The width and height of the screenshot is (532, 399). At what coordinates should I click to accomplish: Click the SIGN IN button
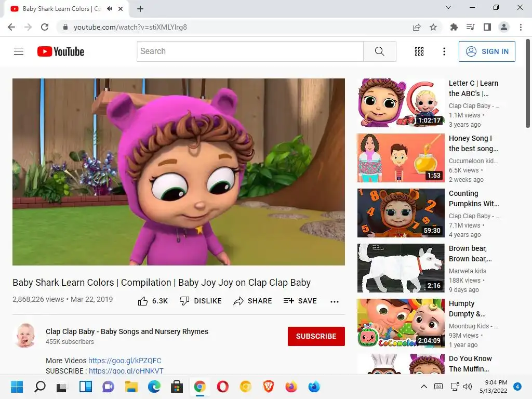(x=487, y=51)
